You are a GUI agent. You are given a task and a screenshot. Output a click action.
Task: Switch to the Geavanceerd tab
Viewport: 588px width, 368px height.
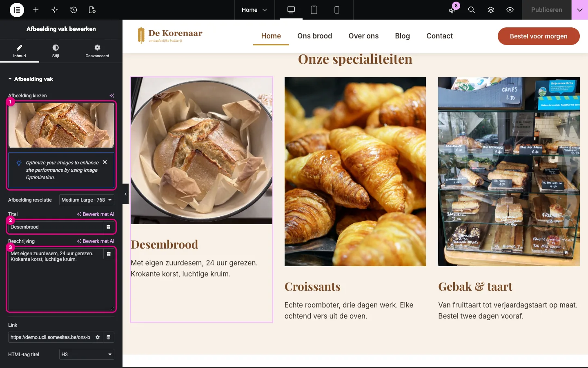(x=97, y=51)
